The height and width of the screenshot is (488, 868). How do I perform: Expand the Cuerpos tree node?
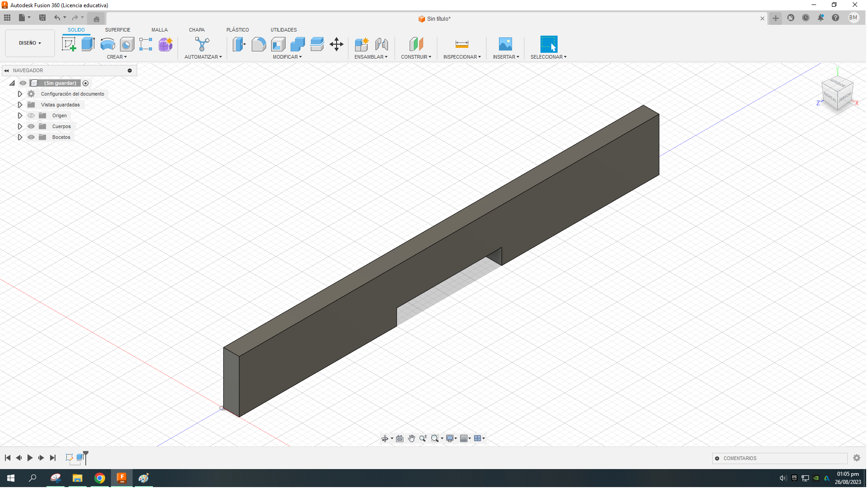[20, 127]
